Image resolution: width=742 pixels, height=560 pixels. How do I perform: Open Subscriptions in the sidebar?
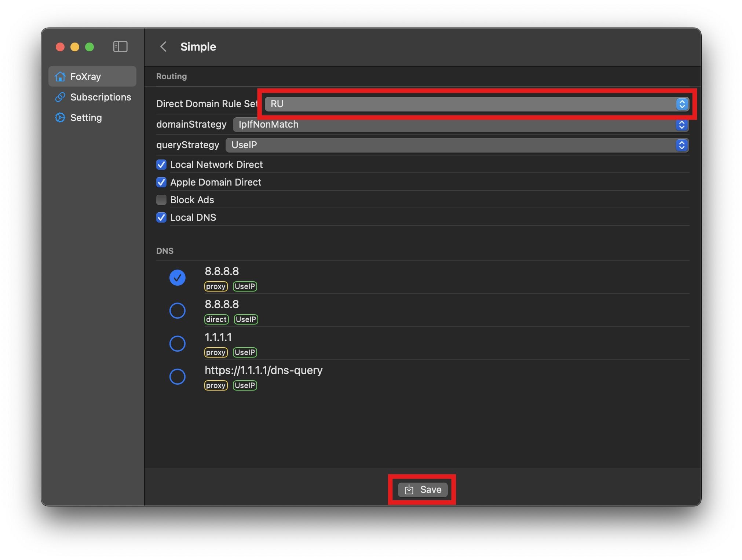(x=100, y=97)
